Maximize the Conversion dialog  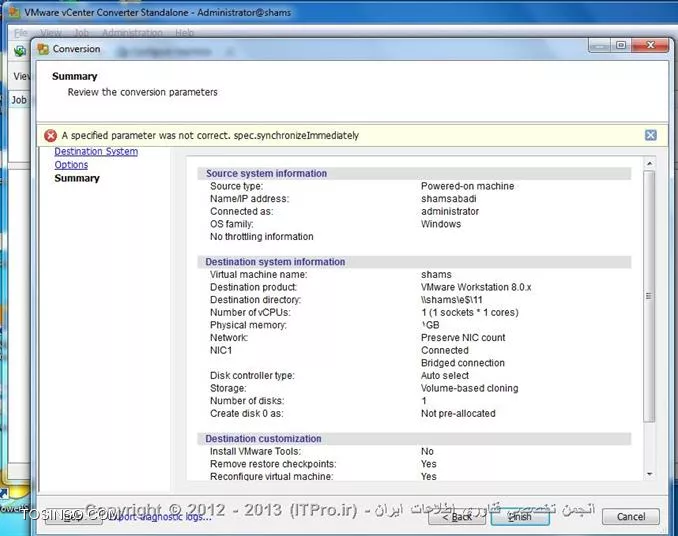click(x=621, y=45)
